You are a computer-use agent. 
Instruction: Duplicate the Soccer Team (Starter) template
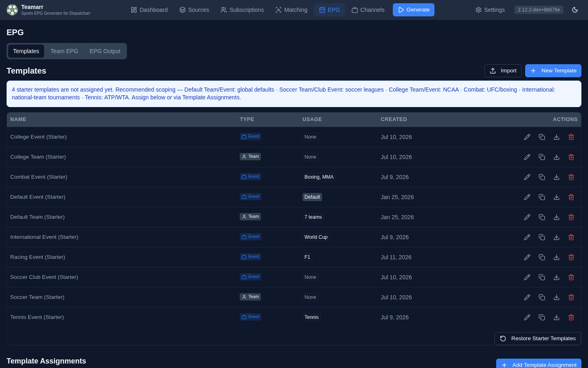pos(542,297)
